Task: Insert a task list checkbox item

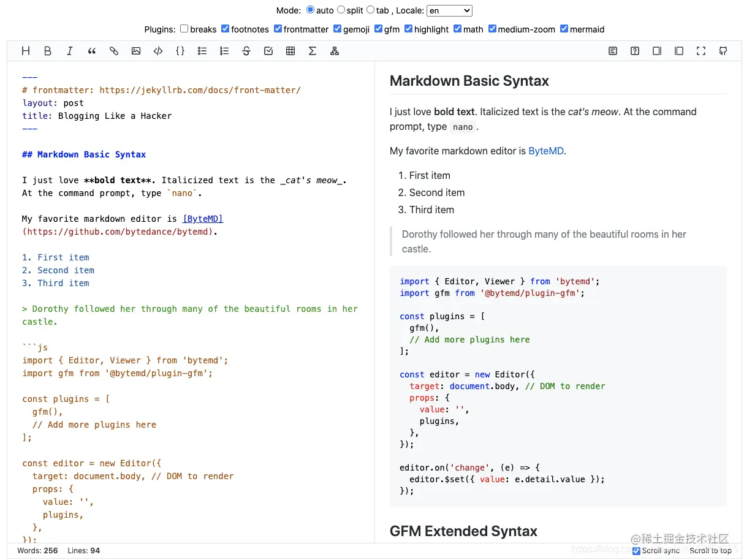Action: 268,51
